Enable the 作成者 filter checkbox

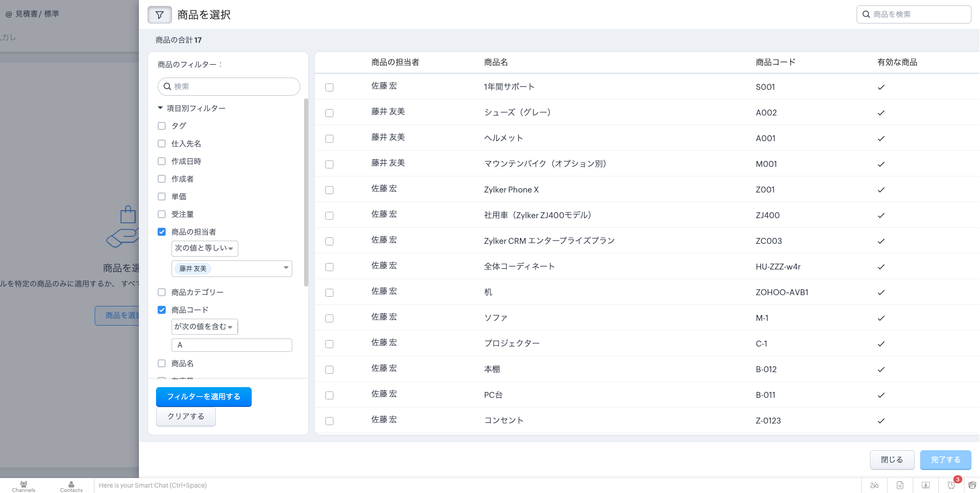point(162,179)
